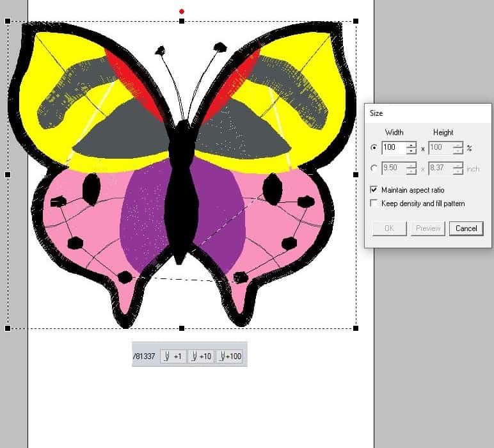Screen dimensions: 494x448
Task: Toggle the Maintain aspect ratio checkbox
Action: [374, 189]
